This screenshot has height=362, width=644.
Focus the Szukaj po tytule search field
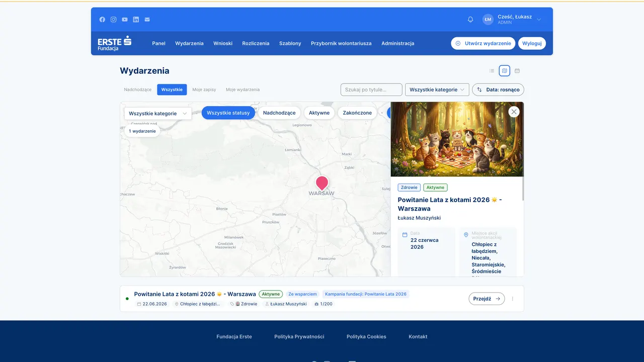click(371, 89)
